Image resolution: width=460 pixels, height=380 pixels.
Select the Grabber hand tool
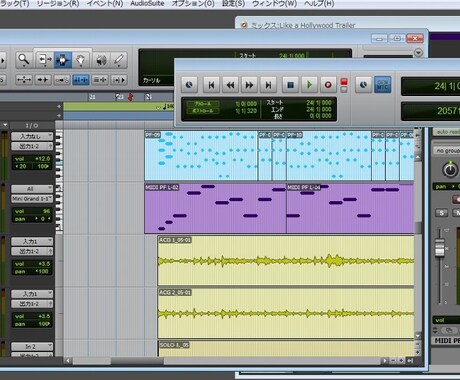[80, 60]
